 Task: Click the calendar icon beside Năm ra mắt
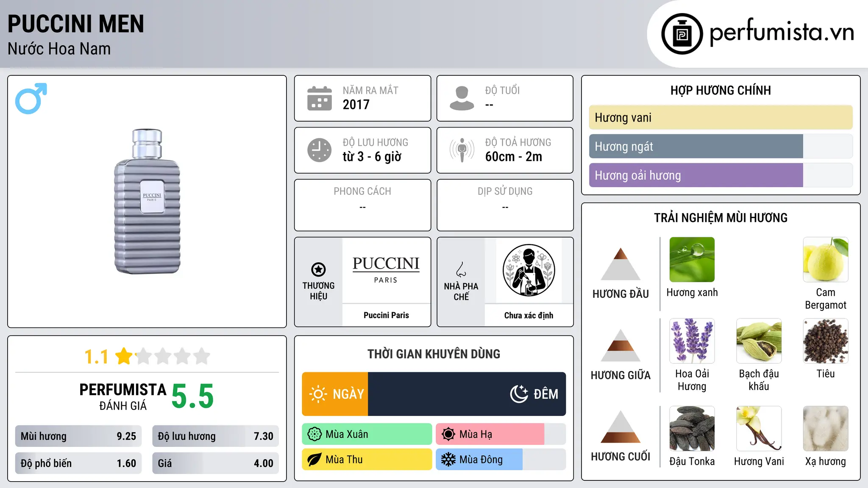320,98
